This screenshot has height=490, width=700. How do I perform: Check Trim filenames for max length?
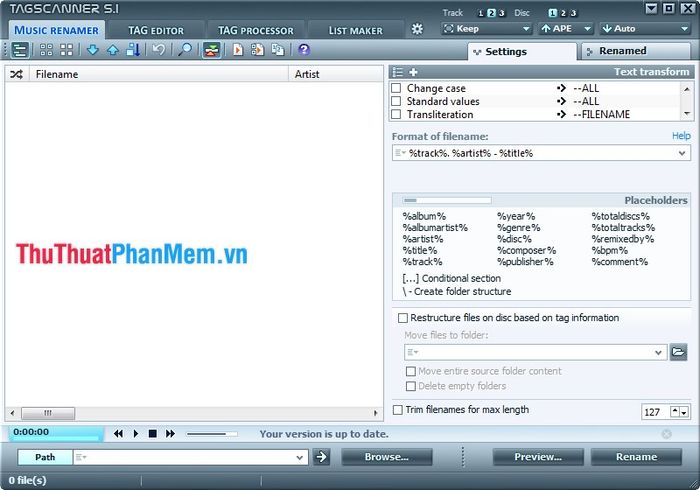coord(397,410)
